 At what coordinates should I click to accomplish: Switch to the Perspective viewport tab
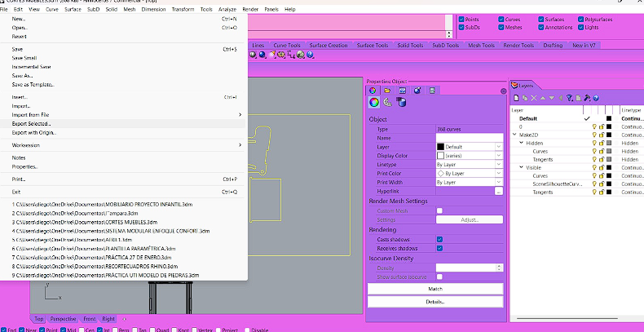click(x=63, y=319)
